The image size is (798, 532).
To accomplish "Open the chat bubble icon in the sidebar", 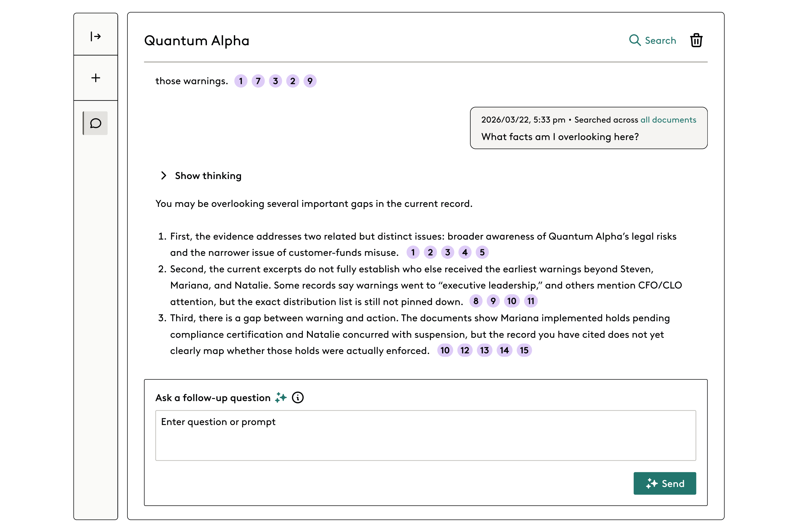I will click(x=95, y=123).
